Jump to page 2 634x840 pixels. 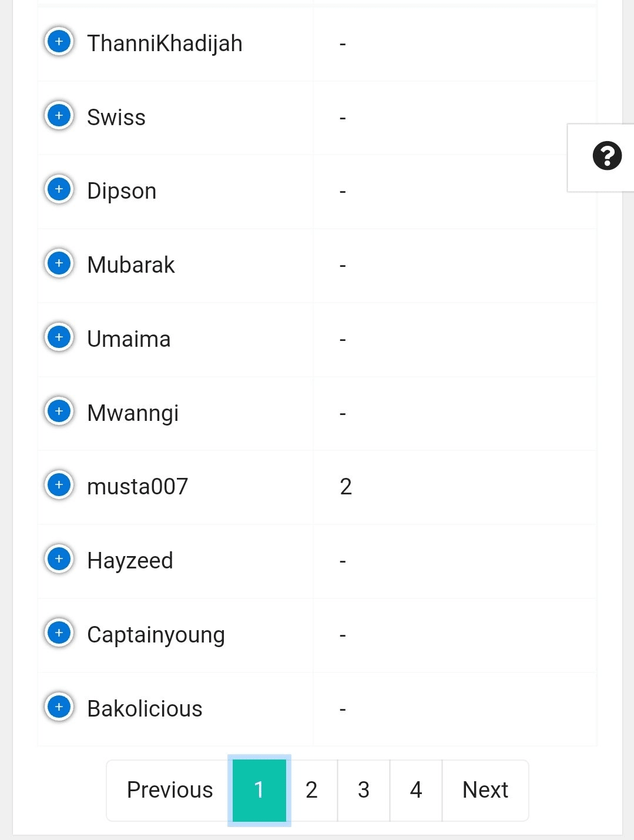pos(311,790)
